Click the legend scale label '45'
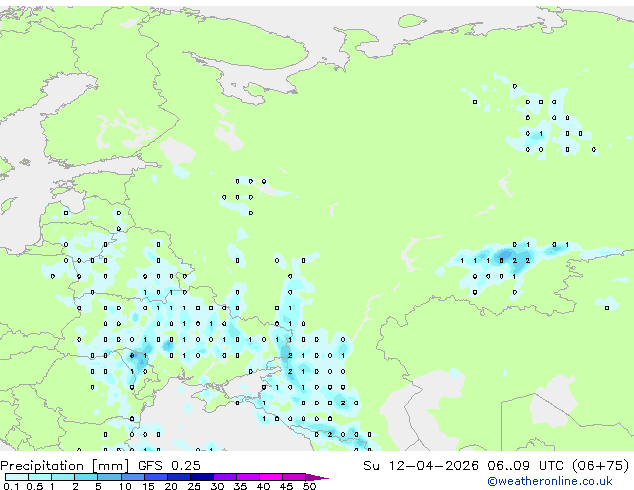634x490 pixels. coord(286,486)
